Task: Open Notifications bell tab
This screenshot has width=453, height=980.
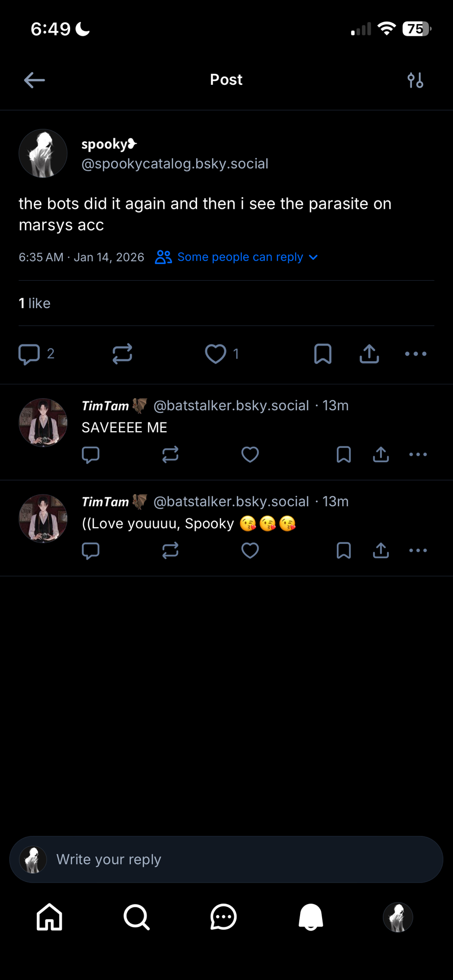Action: (x=311, y=917)
